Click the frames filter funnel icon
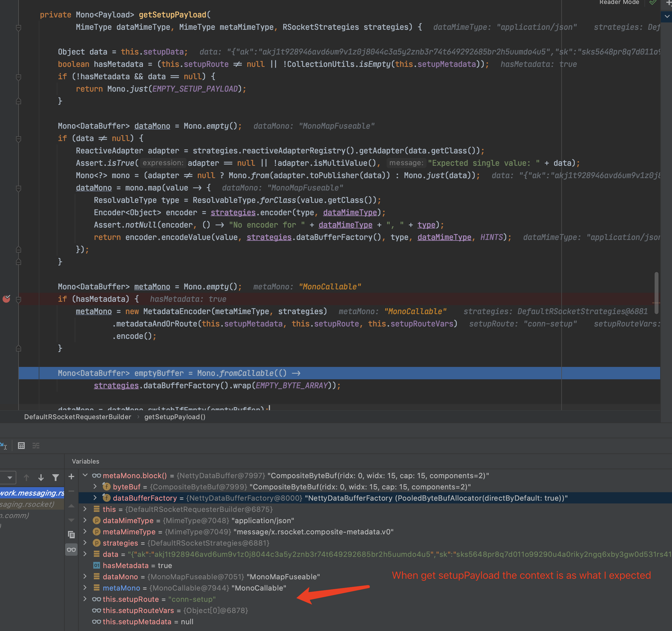 point(56,477)
